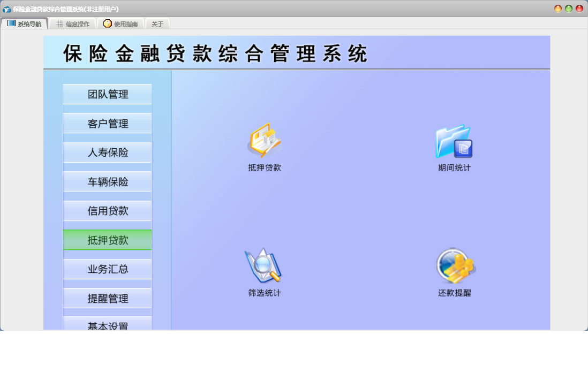Switch to the 系统导航 tab
The width and height of the screenshot is (588, 381).
pos(25,24)
